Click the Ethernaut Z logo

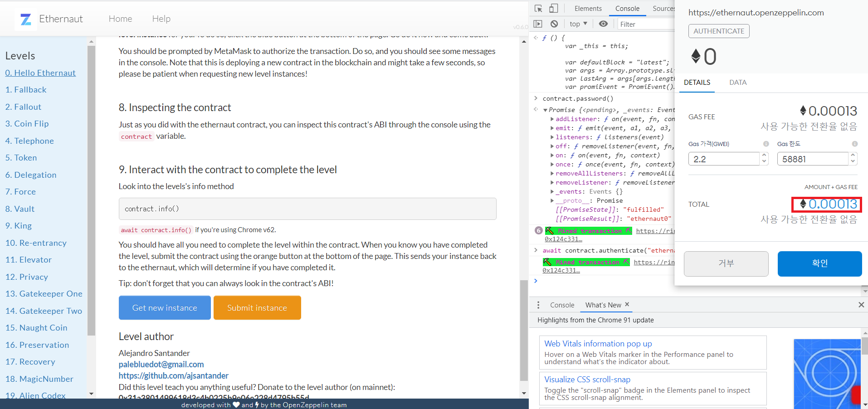coord(26,19)
